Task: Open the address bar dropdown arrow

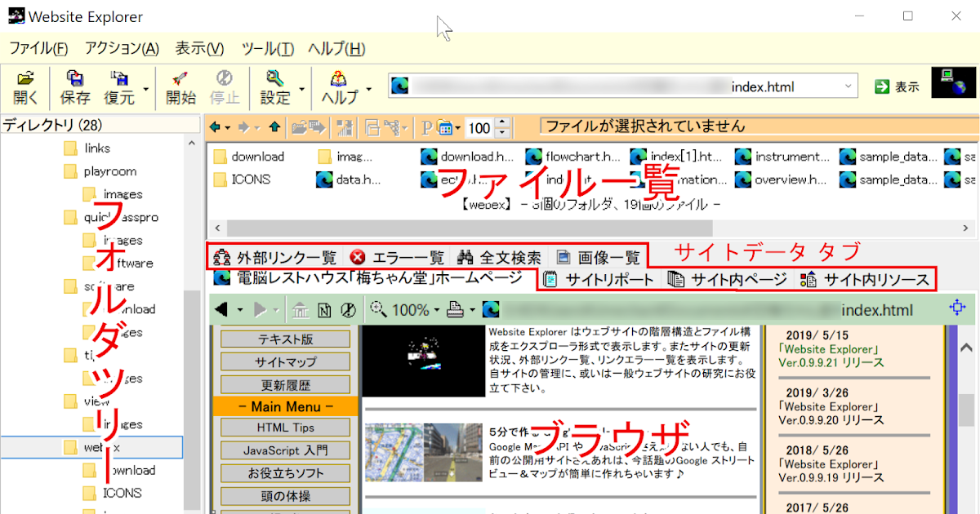Action: (849, 86)
